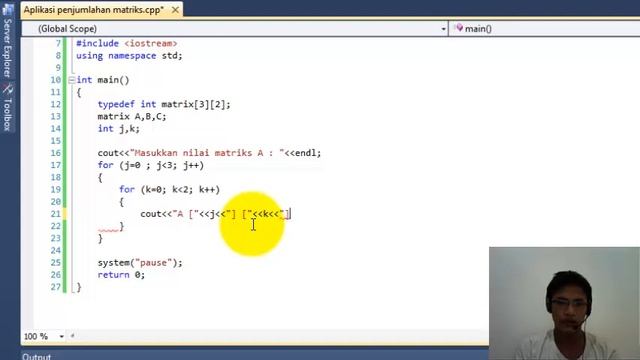640x360 pixels.
Task: Click the Server Explorer icon
Action: pos(7,9)
